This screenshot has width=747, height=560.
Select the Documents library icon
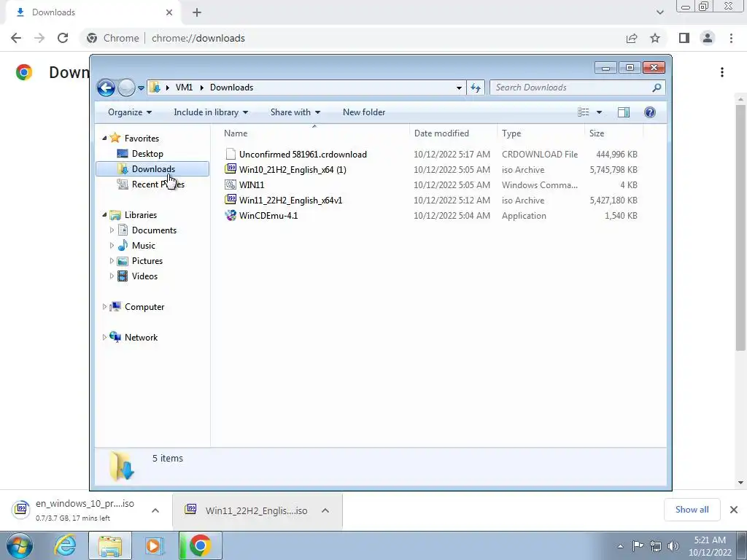pyautogui.click(x=123, y=230)
